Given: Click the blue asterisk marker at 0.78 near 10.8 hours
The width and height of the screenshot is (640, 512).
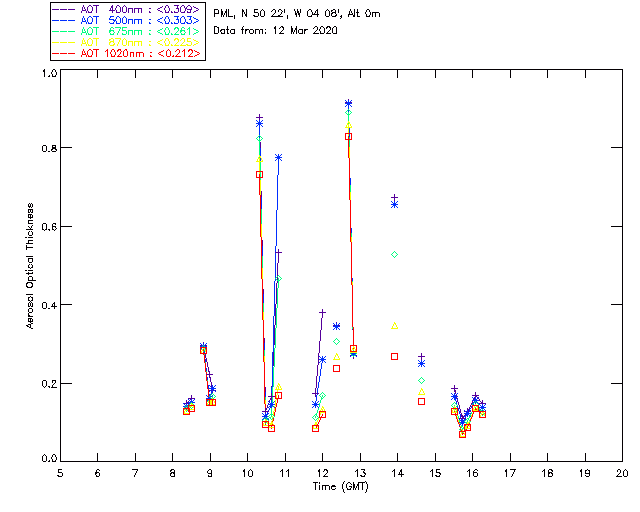Looking at the screenshot, I should 278,158.
